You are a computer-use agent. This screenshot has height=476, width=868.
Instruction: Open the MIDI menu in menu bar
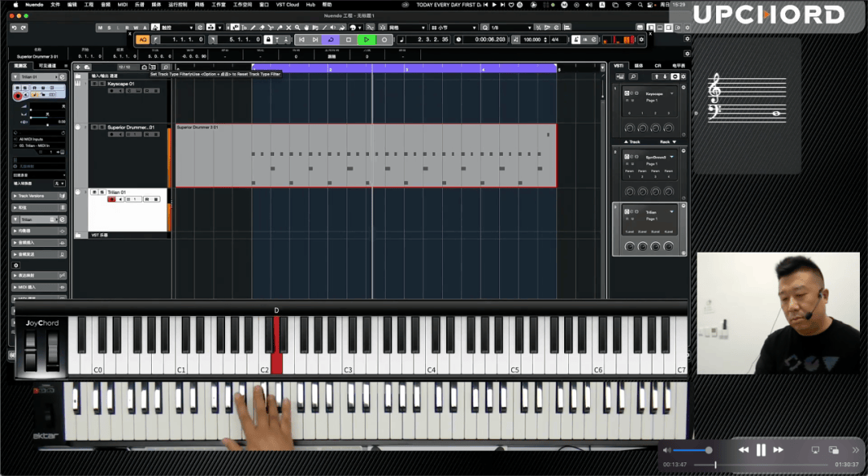point(123,4)
